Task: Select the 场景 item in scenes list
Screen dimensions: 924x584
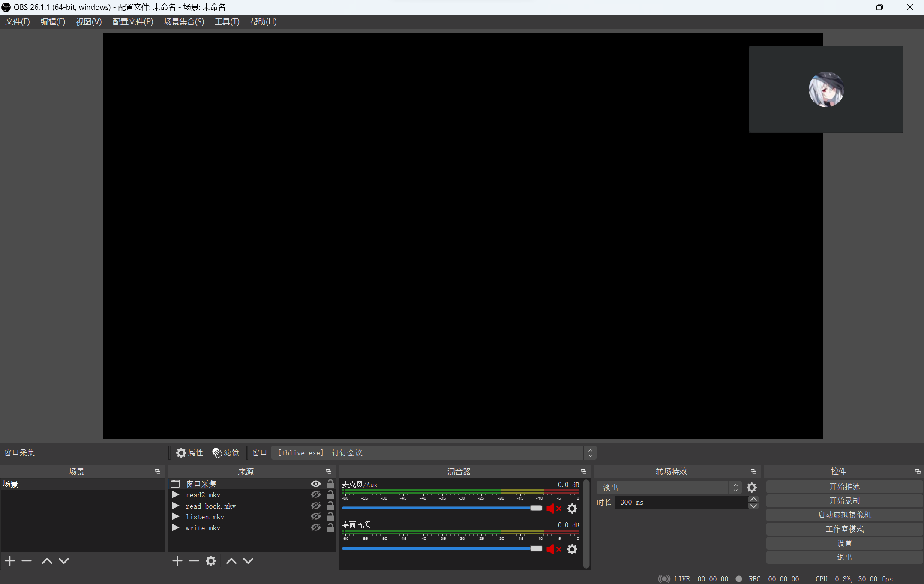Action: [82, 484]
